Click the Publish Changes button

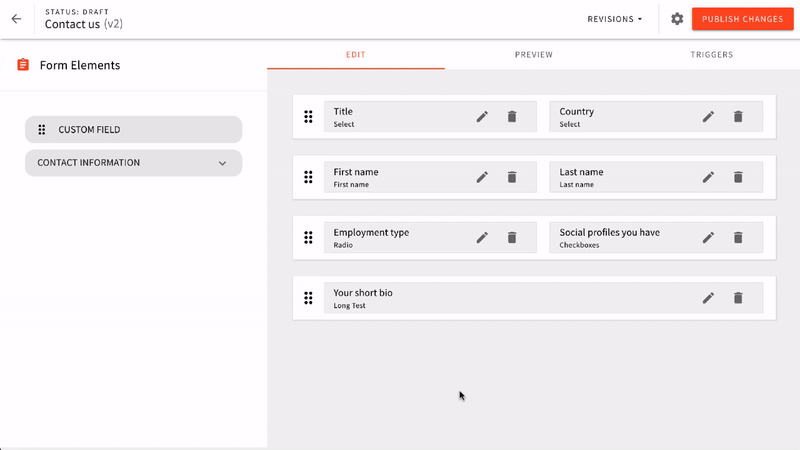tap(741, 19)
